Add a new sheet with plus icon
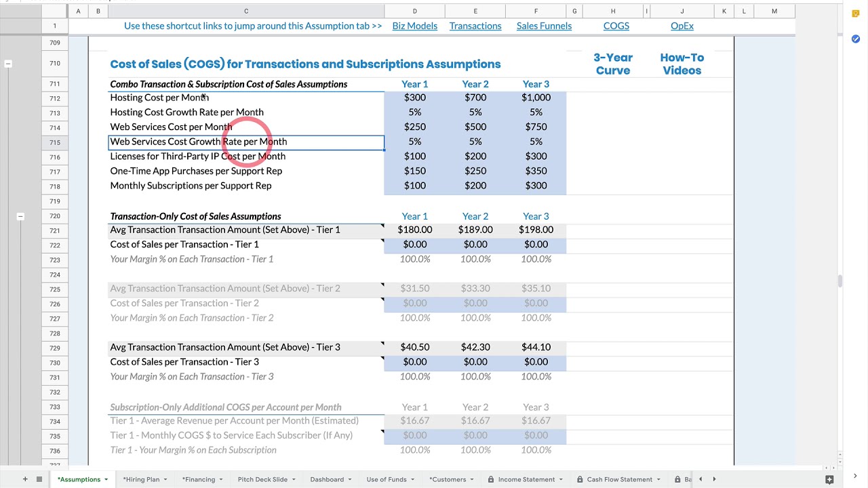Viewport: 868px width, 488px height. 25,479
